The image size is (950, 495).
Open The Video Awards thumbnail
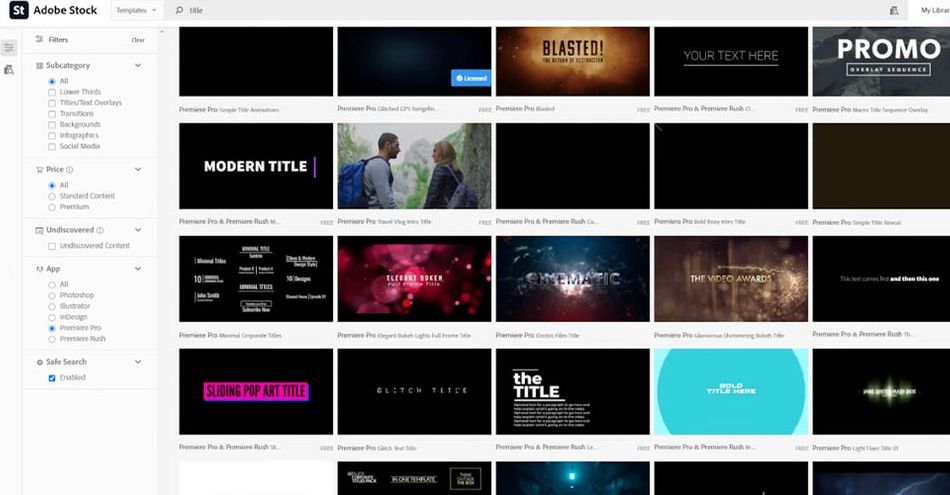coord(731,279)
